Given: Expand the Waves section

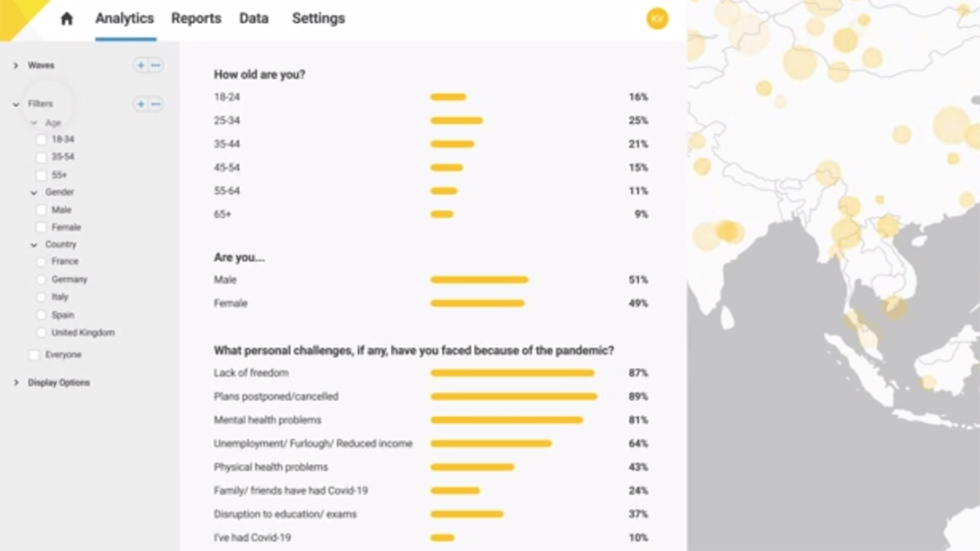Looking at the screenshot, I should pos(15,66).
